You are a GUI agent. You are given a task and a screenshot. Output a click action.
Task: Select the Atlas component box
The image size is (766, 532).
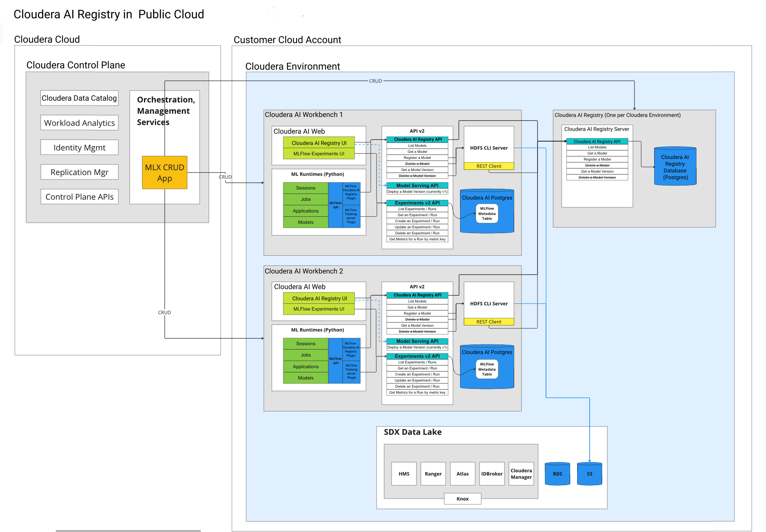coord(463,474)
